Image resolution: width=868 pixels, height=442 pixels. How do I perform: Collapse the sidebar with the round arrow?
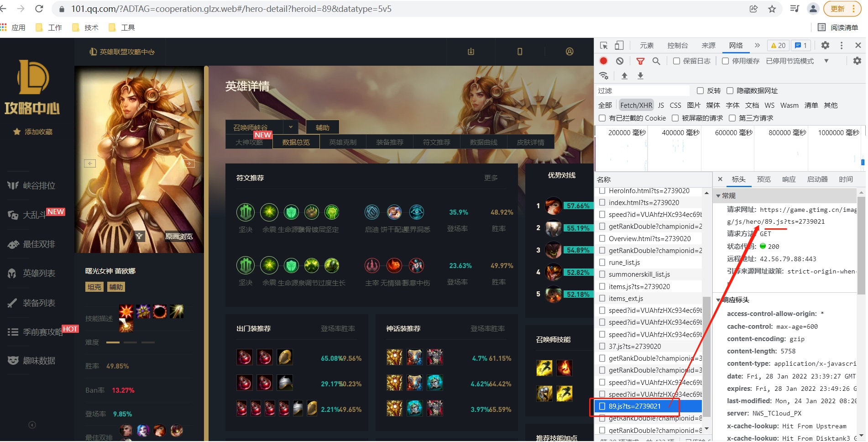tap(32, 425)
